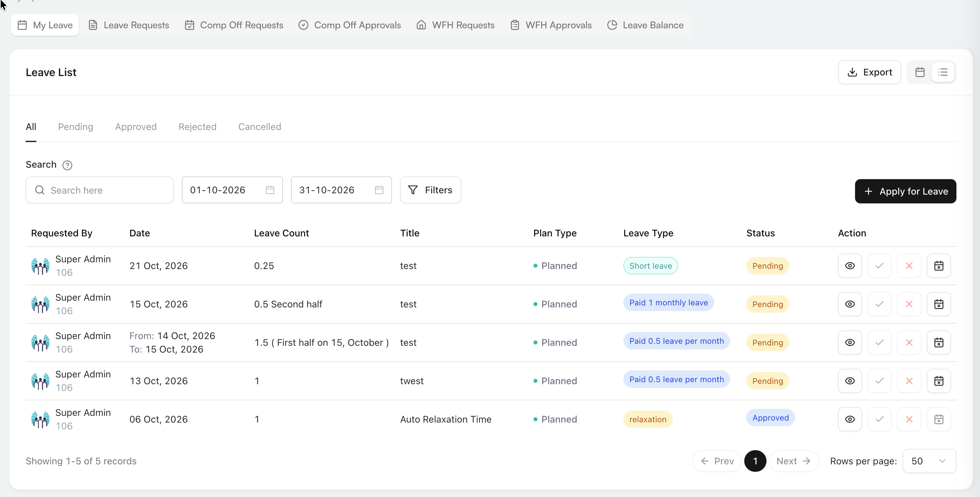Viewport: 980px width, 497px height.
Task: Approve the 'twest' leave request
Action: tap(879, 380)
